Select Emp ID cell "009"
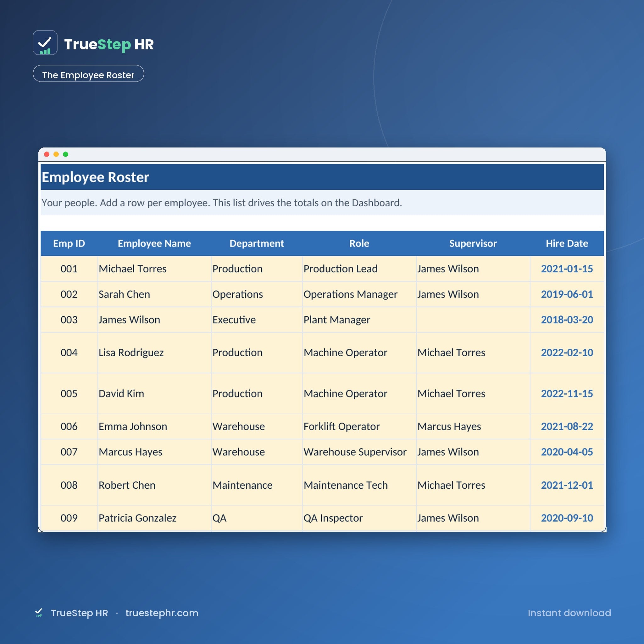The height and width of the screenshot is (644, 644). click(69, 518)
